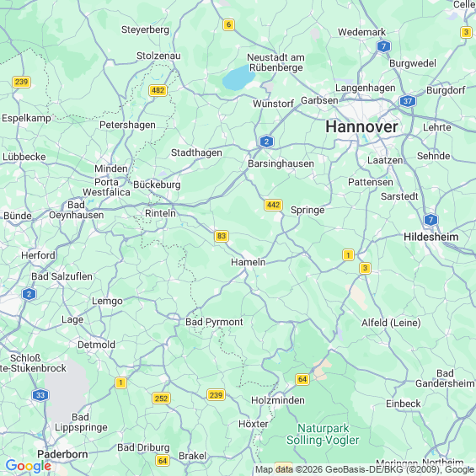This screenshot has width=476, height=476.
Task: Click the route 64 shield near Holzminden
Action: [302, 379]
